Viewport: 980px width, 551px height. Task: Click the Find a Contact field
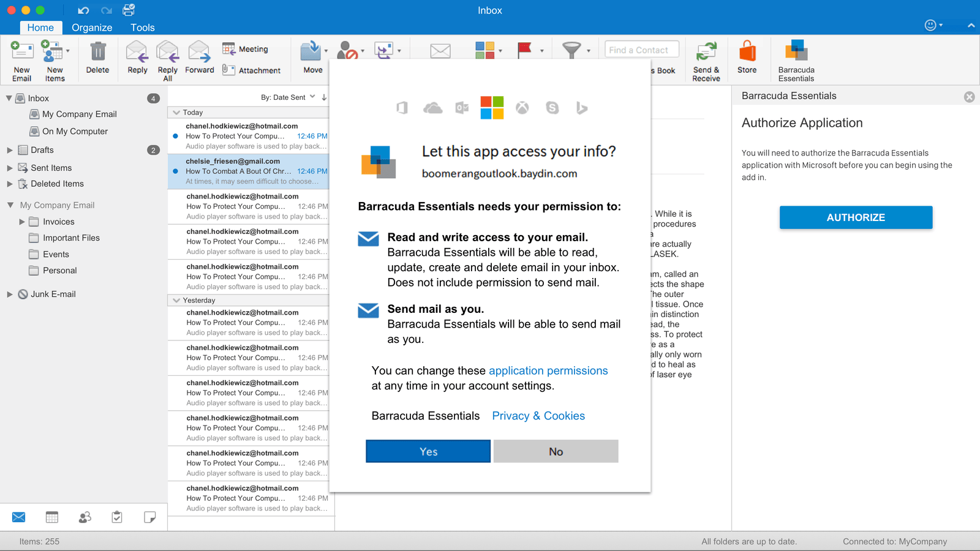pos(641,50)
